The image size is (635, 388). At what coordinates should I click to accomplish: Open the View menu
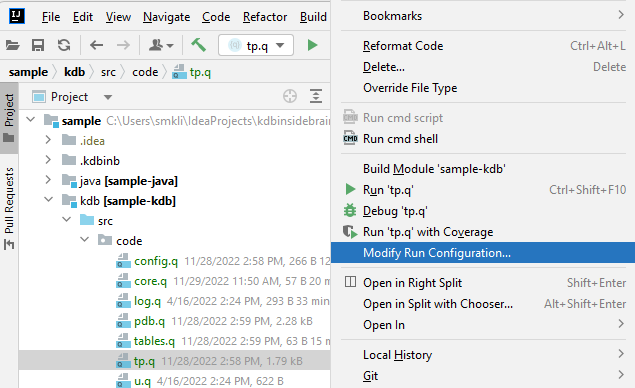point(118,17)
